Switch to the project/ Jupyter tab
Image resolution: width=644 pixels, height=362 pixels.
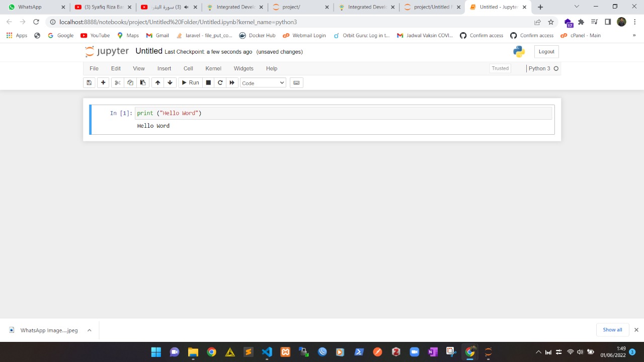pyautogui.click(x=301, y=7)
